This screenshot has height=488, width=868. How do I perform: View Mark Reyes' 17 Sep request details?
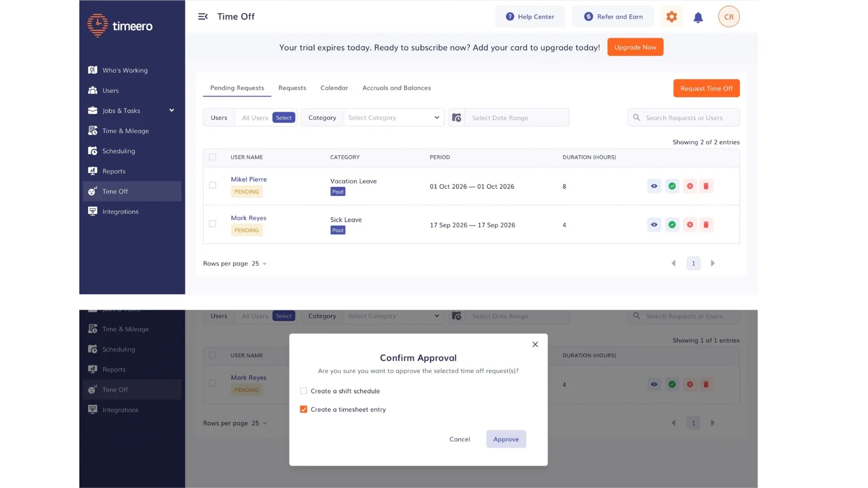point(654,224)
